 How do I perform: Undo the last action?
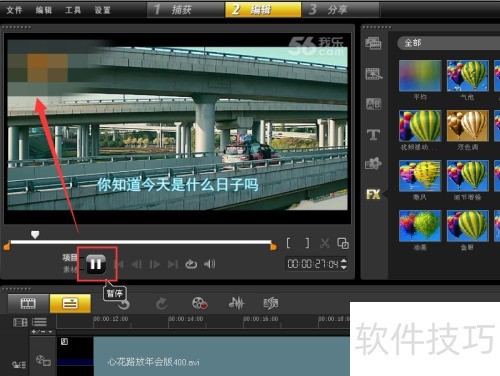124,304
